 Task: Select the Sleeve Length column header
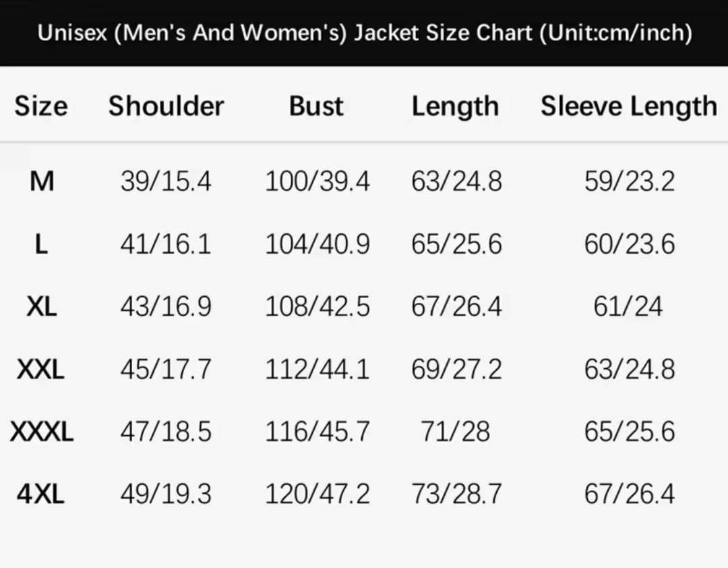(x=628, y=107)
